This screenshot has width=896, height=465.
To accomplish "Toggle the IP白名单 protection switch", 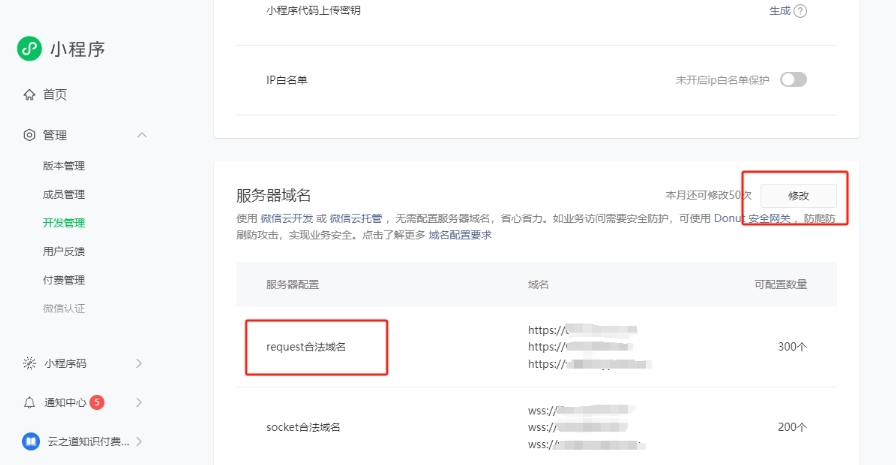I will (793, 80).
